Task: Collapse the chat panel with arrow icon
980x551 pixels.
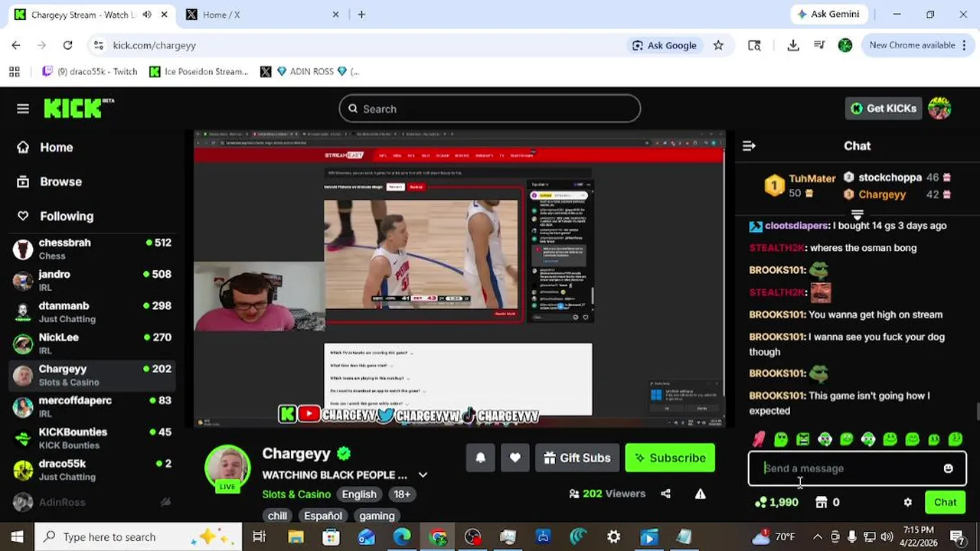Action: coord(749,145)
